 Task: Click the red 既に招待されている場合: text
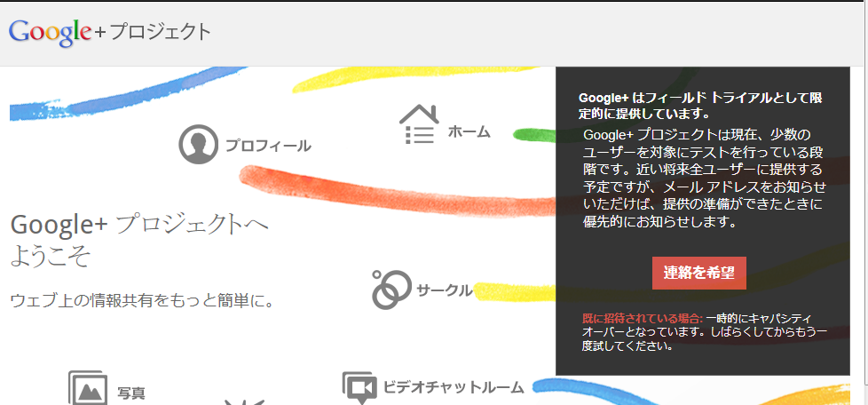(643, 319)
